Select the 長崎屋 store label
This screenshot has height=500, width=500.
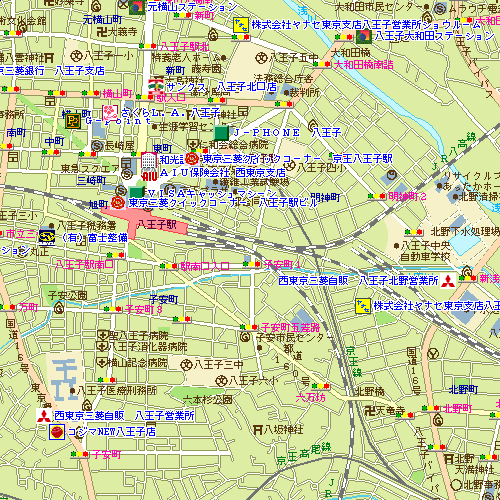(119, 145)
